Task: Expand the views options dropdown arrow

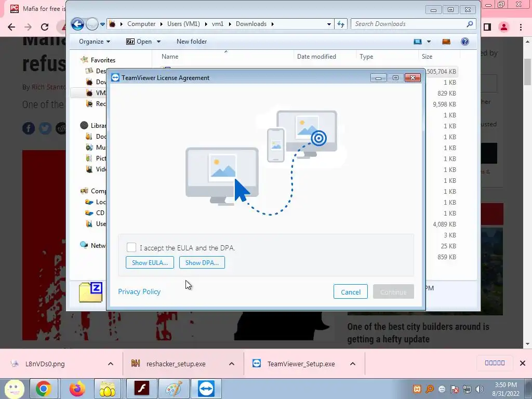Action: (429, 42)
